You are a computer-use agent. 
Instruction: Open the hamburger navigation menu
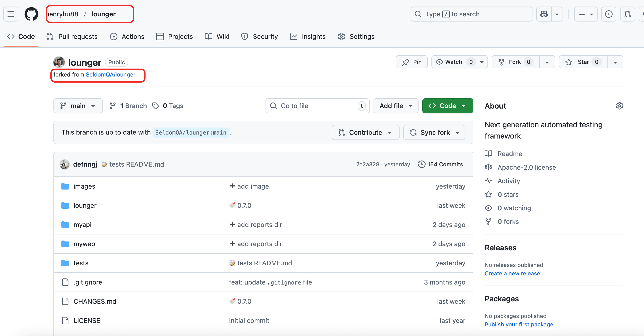[x=11, y=14]
